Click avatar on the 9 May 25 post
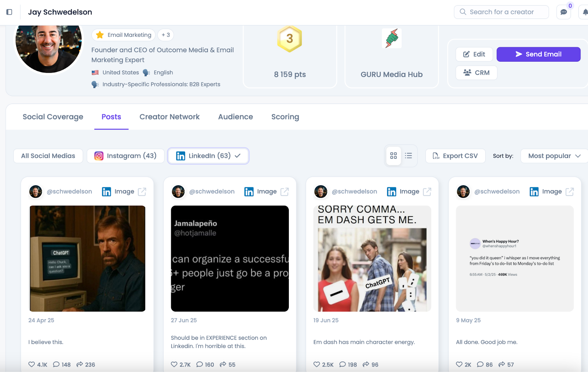Image resolution: width=588 pixels, height=372 pixels. click(463, 192)
